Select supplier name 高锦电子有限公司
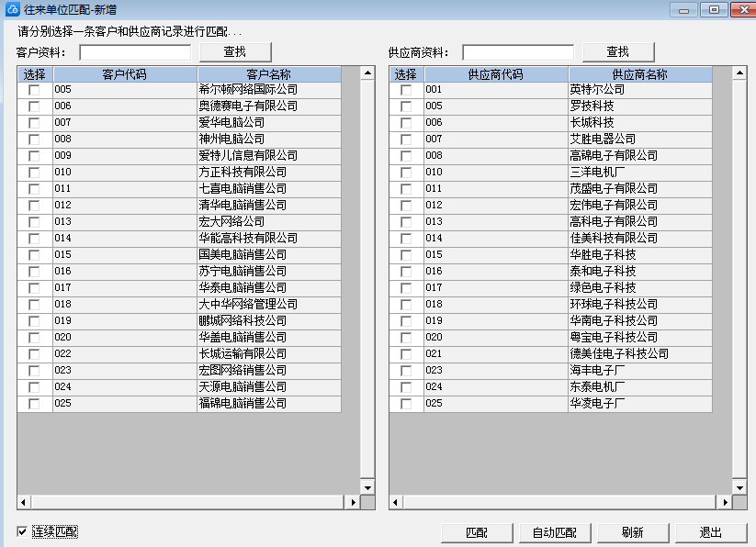 [x=615, y=155]
